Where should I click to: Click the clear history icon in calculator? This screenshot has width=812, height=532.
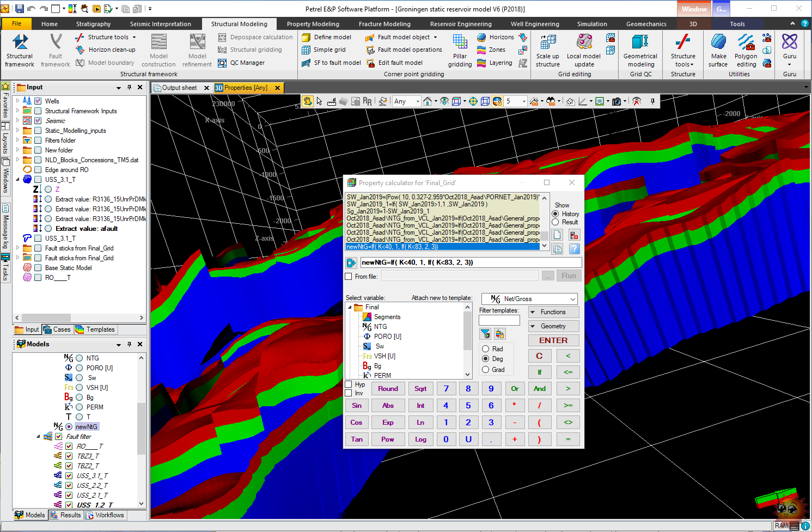pos(574,235)
